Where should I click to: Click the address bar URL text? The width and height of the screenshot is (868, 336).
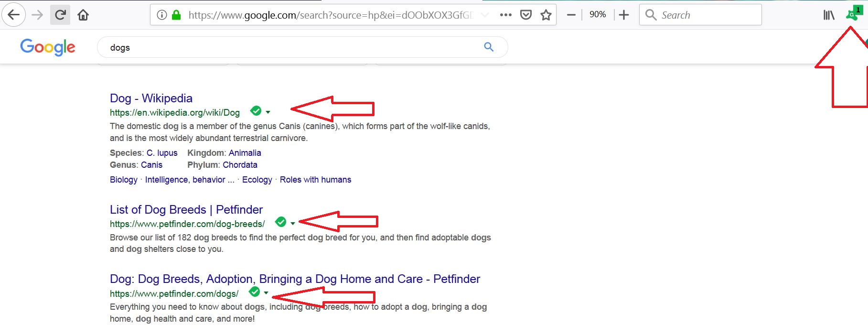[330, 15]
